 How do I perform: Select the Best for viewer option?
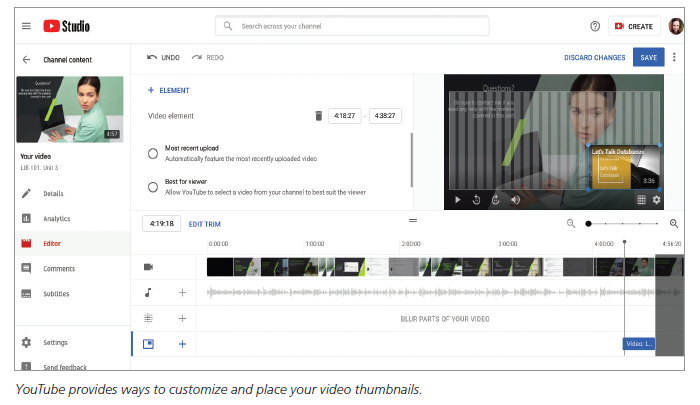click(153, 187)
